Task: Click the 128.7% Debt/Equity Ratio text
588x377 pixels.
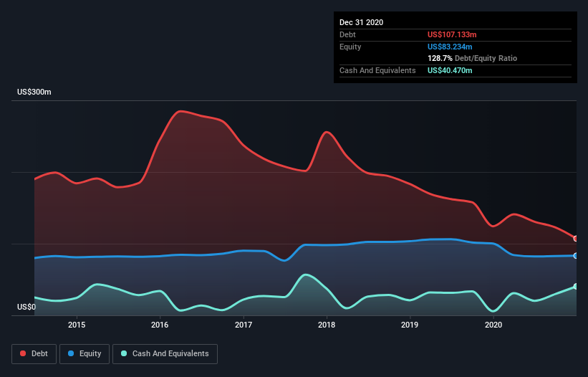Action: [x=472, y=59]
